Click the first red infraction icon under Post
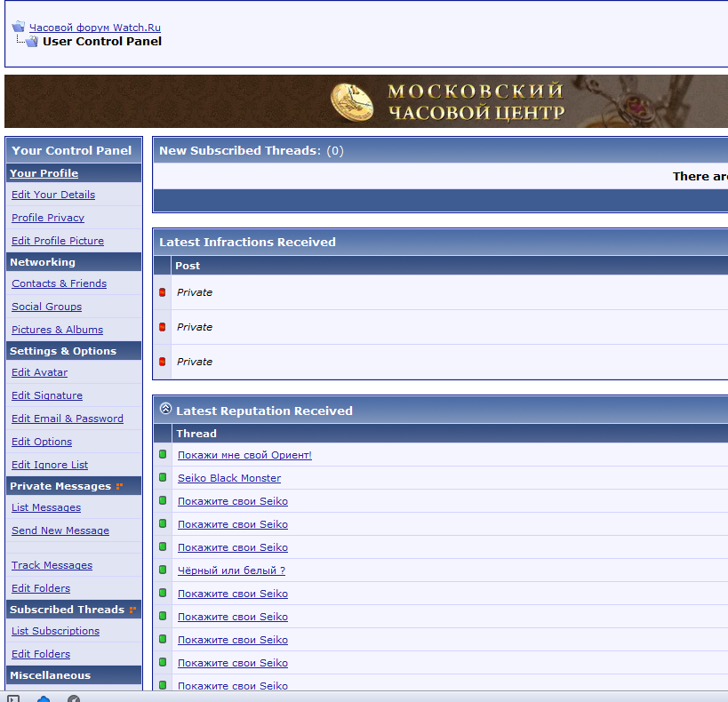 coord(162,292)
